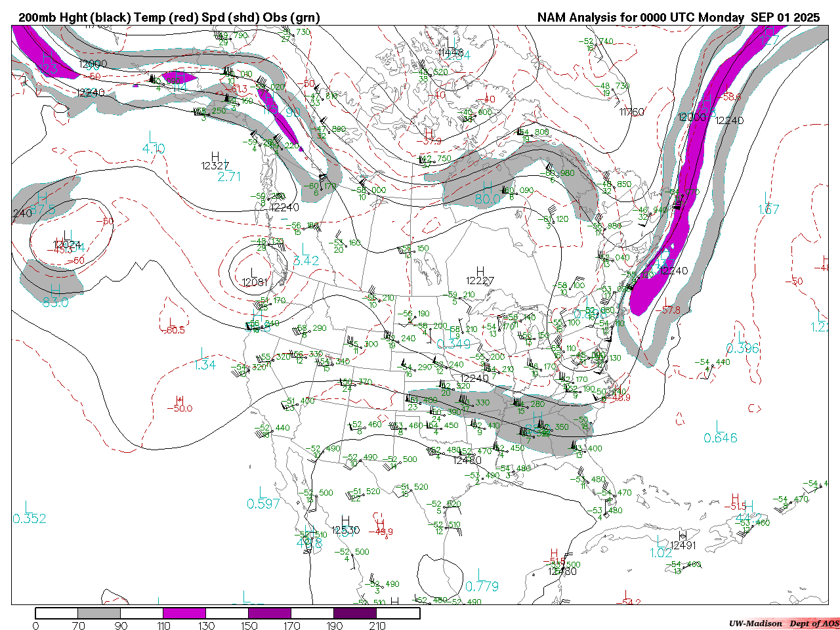
Task: Click the cyan L marker above 0.646
Action: tap(719, 427)
